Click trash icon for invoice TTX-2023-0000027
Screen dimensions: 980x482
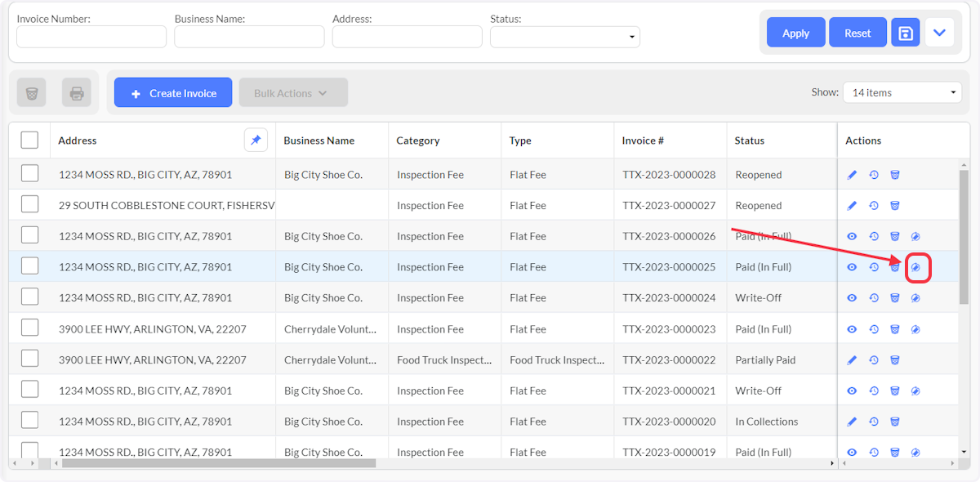click(894, 206)
